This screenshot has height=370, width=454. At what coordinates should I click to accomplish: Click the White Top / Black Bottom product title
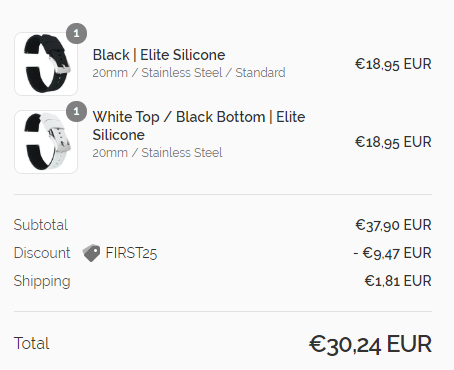point(199,126)
